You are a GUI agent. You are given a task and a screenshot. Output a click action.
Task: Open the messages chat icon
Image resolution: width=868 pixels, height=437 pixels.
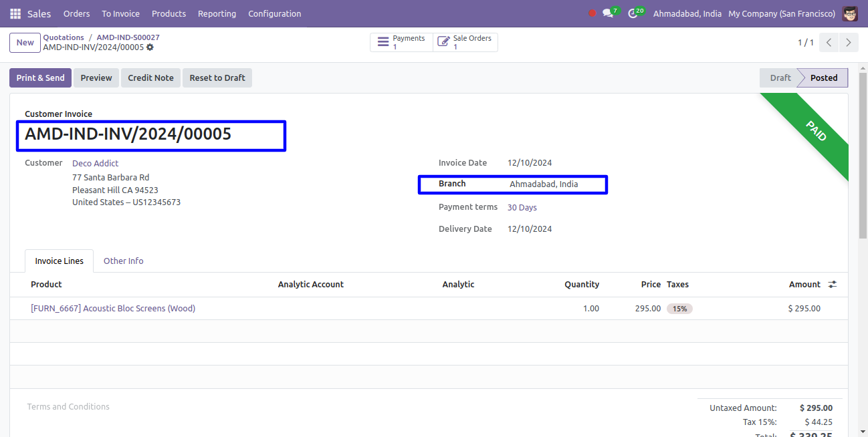point(608,13)
